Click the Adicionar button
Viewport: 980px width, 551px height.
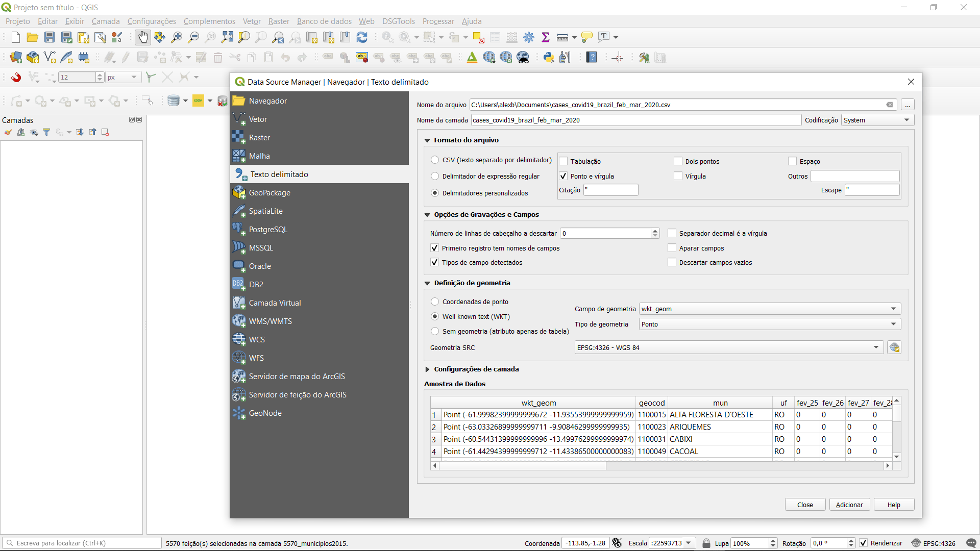pyautogui.click(x=849, y=505)
